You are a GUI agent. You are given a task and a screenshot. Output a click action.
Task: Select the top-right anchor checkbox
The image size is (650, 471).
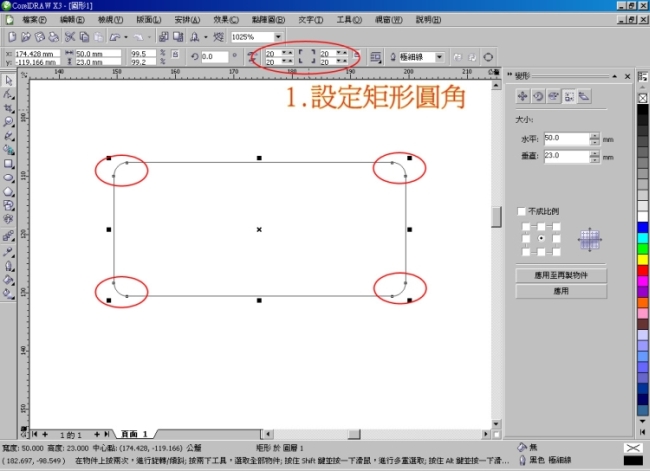556,226
